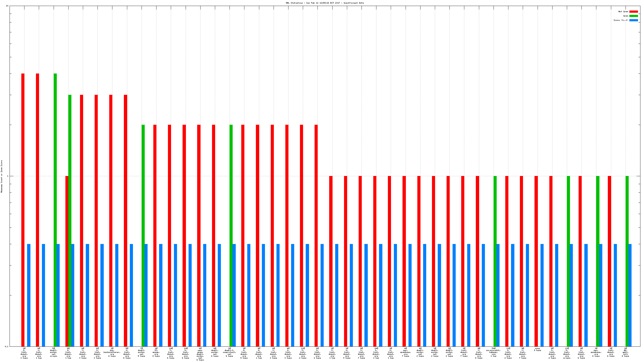Click the sa-accredit.habeas.com 1 hop label

(493, 352)
